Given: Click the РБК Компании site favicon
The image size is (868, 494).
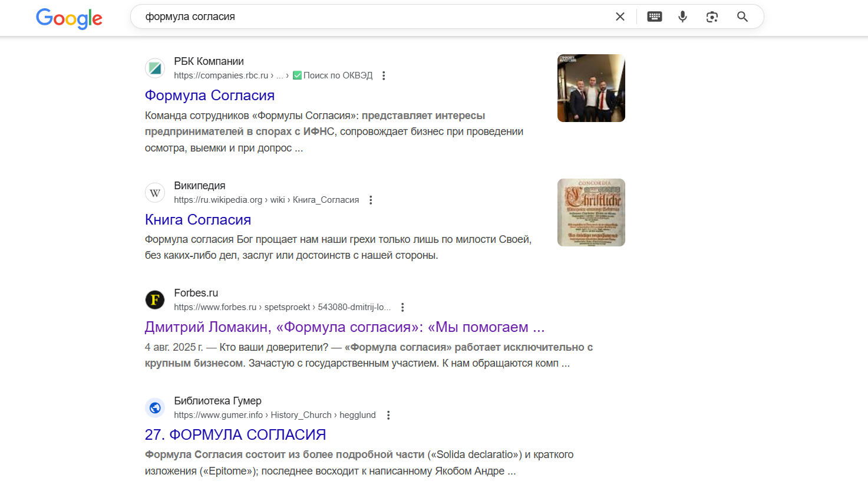Looking at the screenshot, I should [155, 68].
